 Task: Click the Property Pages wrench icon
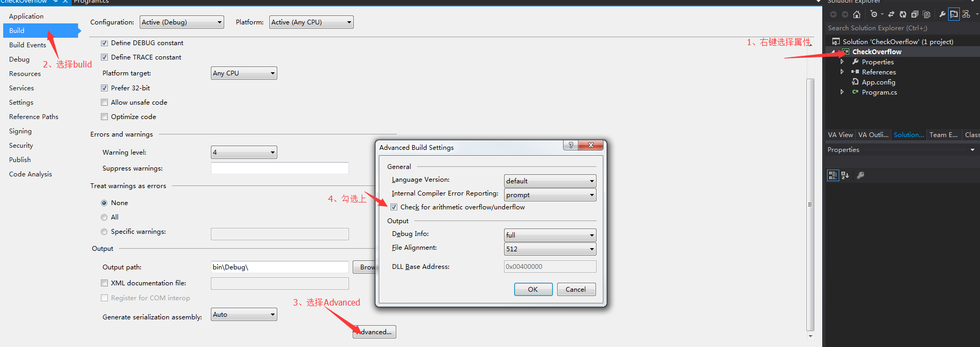(860, 175)
